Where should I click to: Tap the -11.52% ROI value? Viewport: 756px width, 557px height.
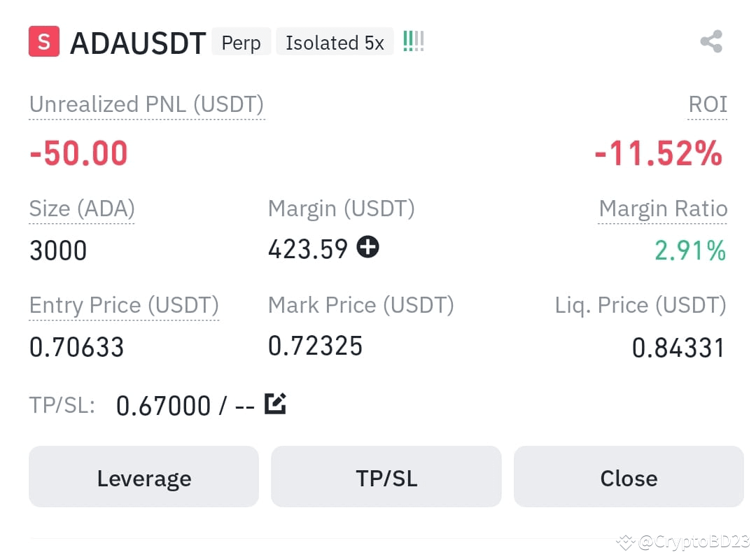[x=659, y=154]
